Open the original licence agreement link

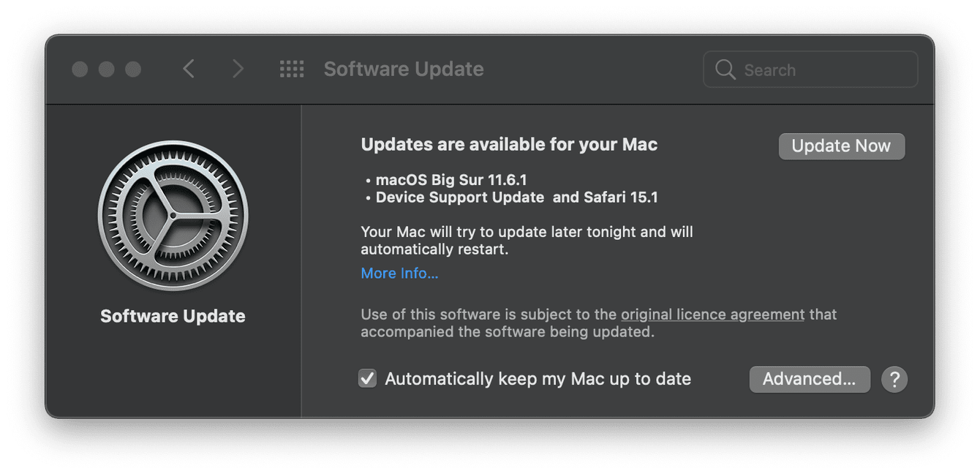[712, 314]
